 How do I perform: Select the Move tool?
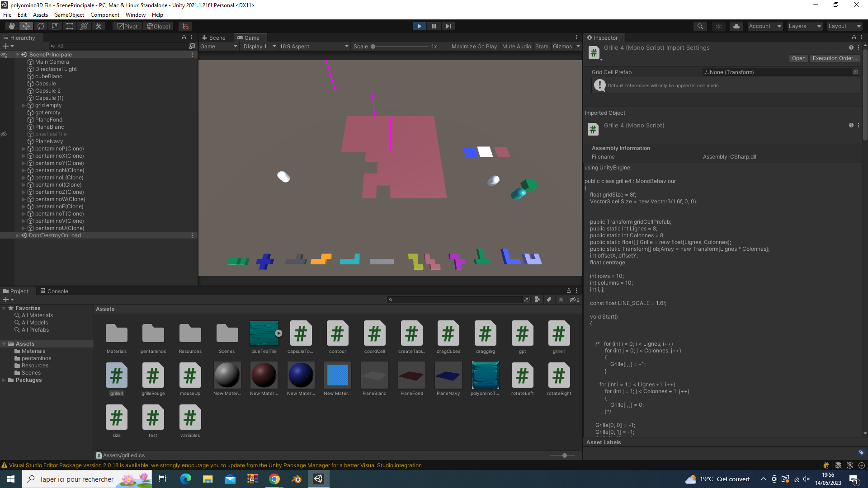26,26
